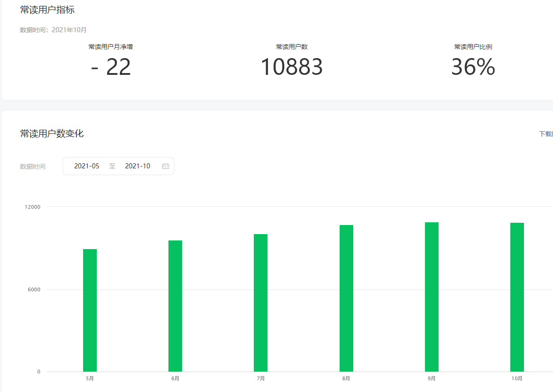The image size is (553, 392).
Task: Click the 常读用户比例 value 36%
Action: click(x=473, y=67)
